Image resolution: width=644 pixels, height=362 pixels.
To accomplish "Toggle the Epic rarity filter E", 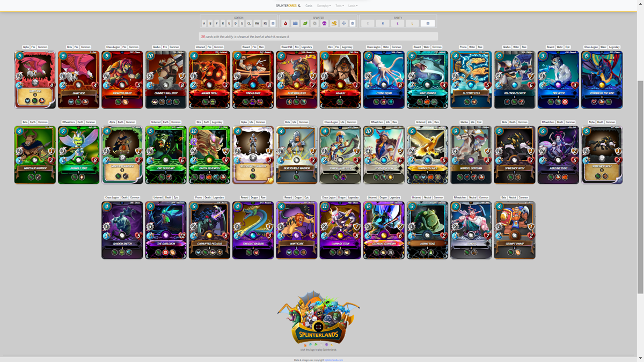I will 398,24.
